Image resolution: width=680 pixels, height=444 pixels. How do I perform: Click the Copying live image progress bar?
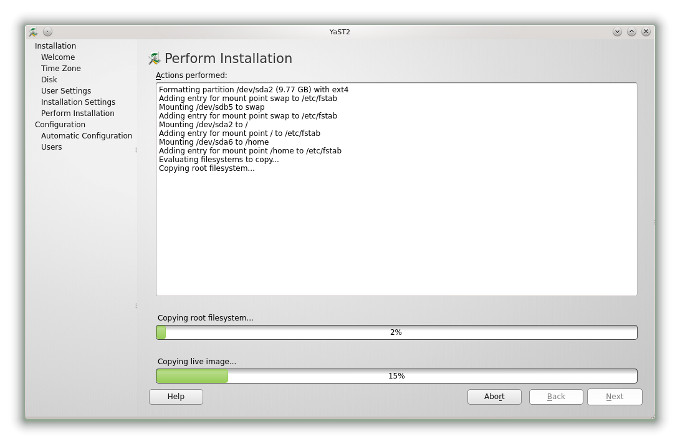pyautogui.click(x=397, y=376)
